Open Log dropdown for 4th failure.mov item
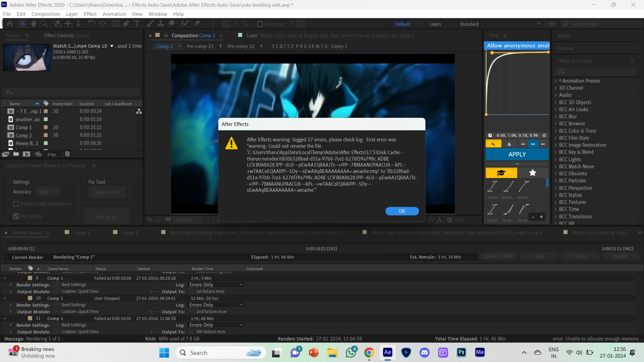 (x=216, y=325)
